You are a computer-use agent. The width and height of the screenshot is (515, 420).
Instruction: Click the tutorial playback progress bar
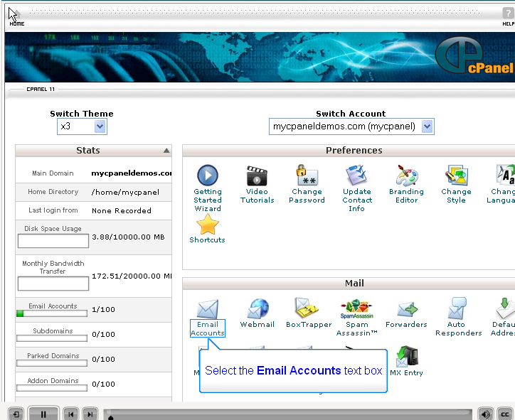tap(287, 414)
